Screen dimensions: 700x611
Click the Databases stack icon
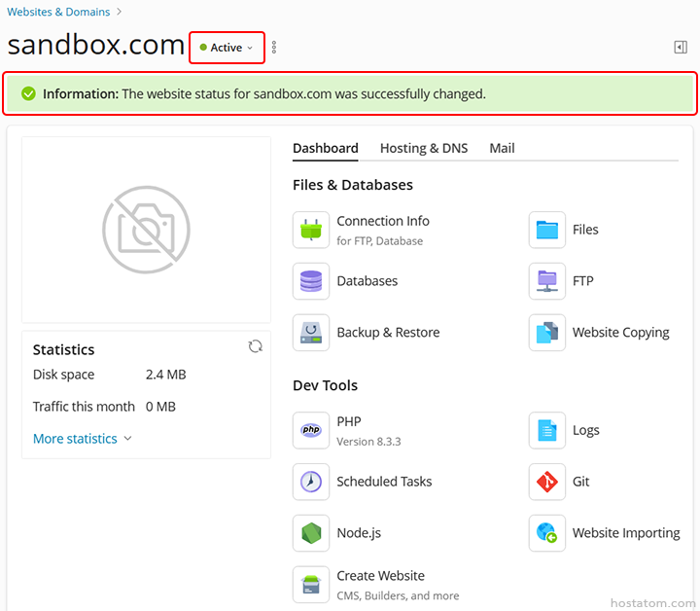pyautogui.click(x=311, y=281)
